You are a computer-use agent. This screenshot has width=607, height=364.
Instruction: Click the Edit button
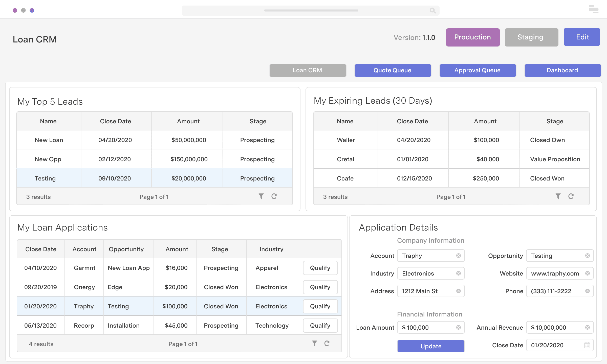click(x=582, y=37)
